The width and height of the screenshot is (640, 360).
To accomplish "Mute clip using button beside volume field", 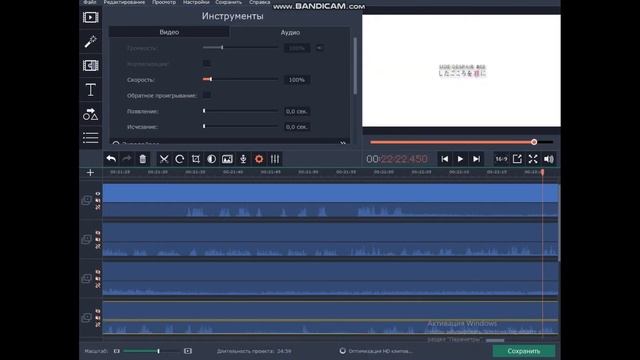I will tap(319, 48).
